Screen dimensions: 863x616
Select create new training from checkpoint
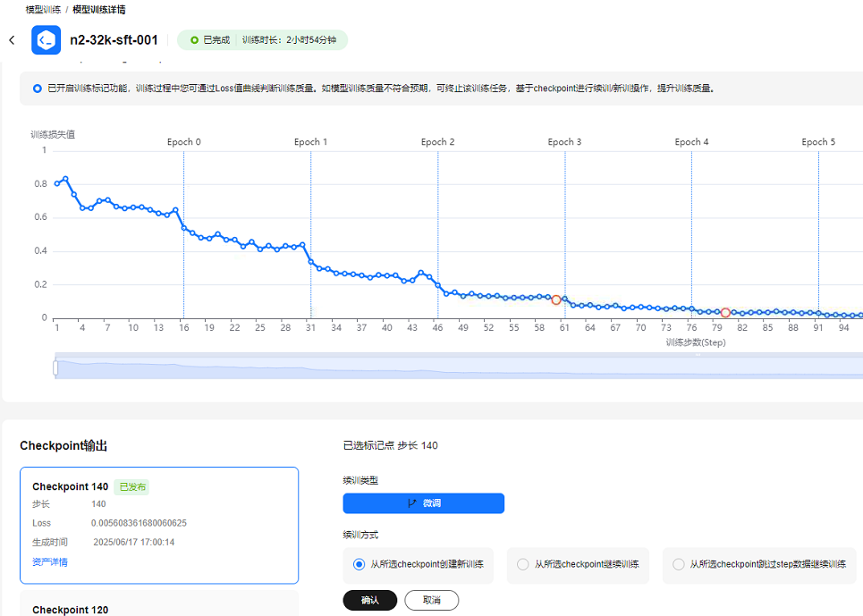[359, 564]
